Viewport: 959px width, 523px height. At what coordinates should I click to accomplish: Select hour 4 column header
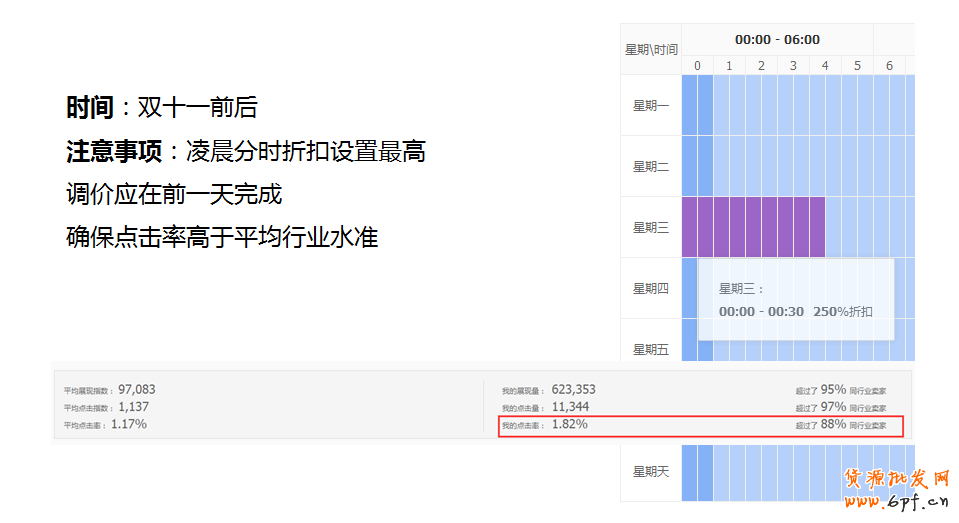pos(825,66)
